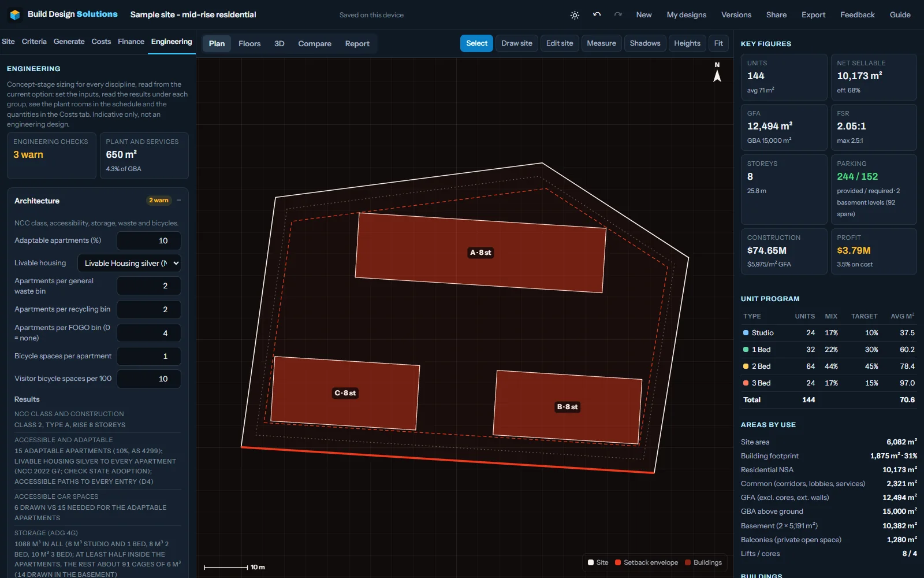
Task: Click Visitor bicycle spaces per 100 field
Action: [149, 379]
